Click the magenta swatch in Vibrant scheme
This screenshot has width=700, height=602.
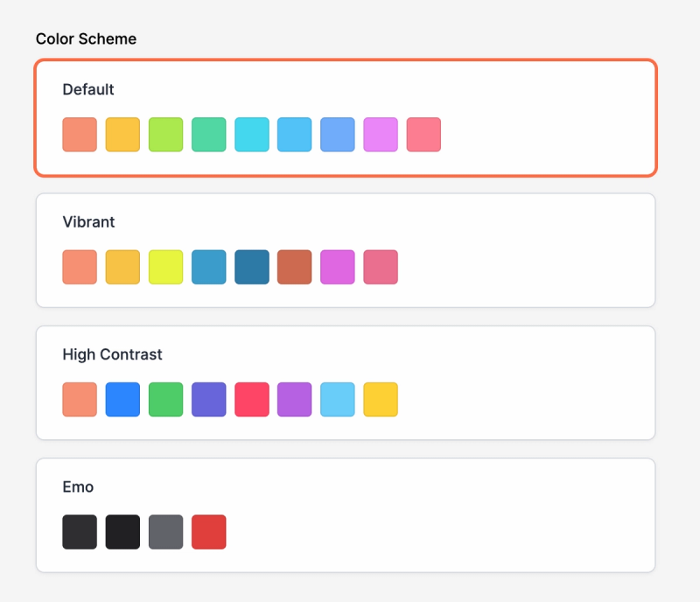click(337, 267)
